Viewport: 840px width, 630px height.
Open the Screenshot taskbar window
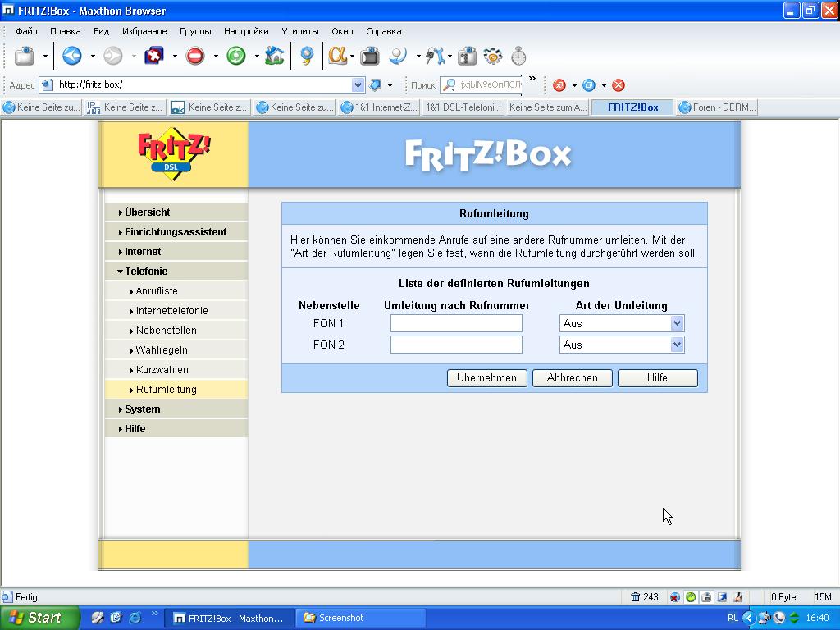(x=360, y=618)
